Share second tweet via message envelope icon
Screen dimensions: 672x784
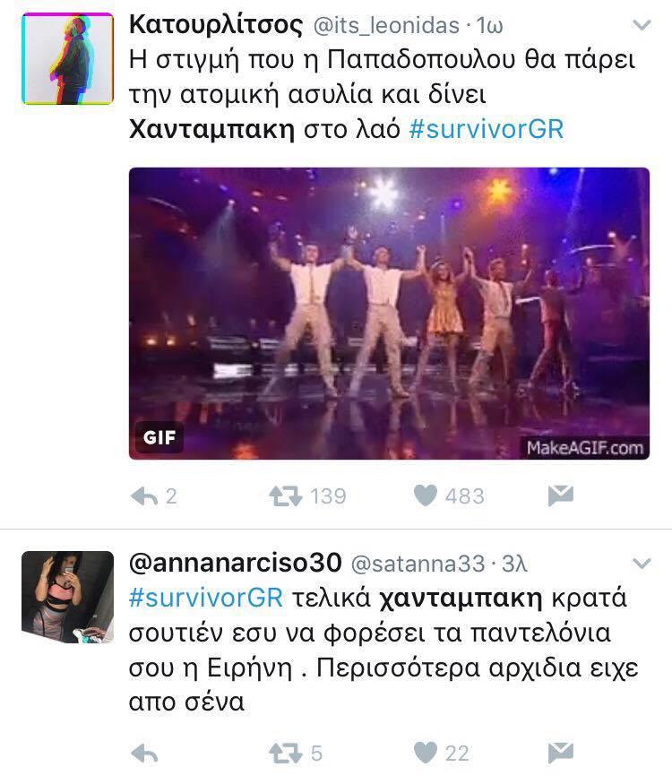pyautogui.click(x=561, y=753)
